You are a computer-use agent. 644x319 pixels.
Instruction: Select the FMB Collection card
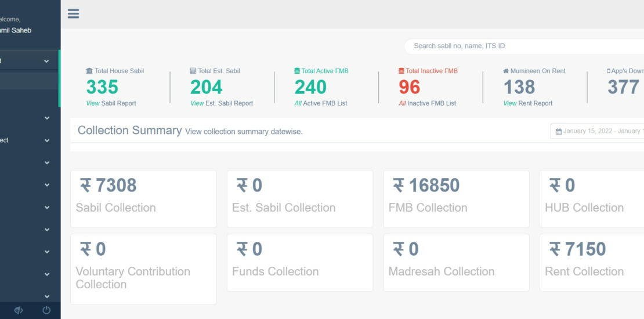click(x=456, y=198)
